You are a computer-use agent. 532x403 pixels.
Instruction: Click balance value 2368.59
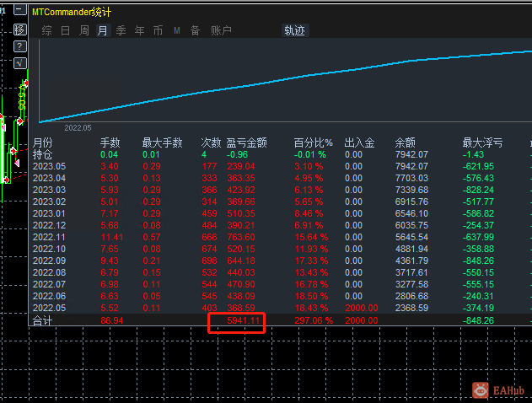411,308
